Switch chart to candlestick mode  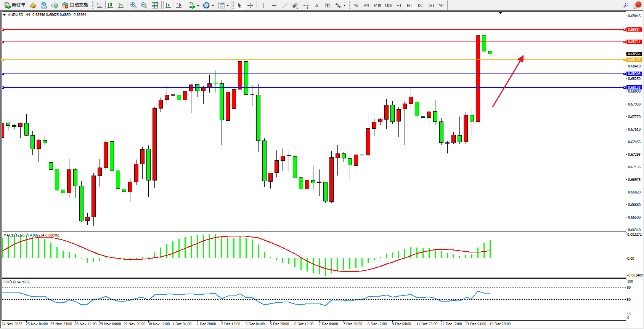click(110, 5)
